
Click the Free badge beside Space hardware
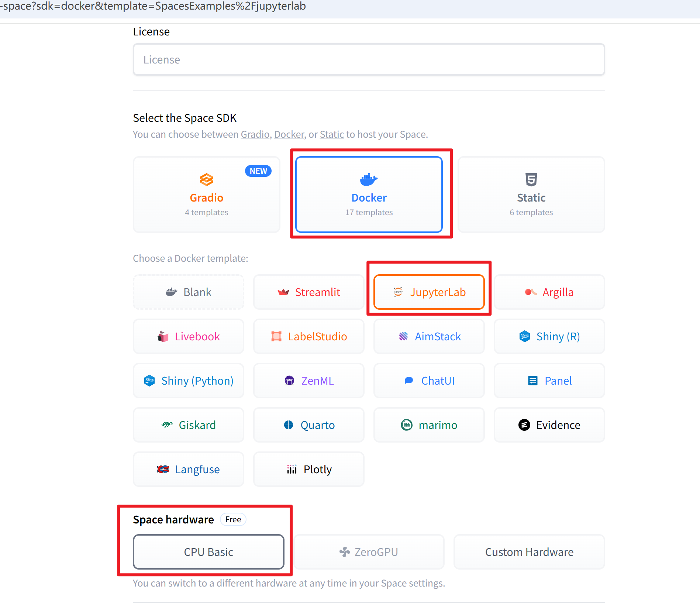coord(233,519)
